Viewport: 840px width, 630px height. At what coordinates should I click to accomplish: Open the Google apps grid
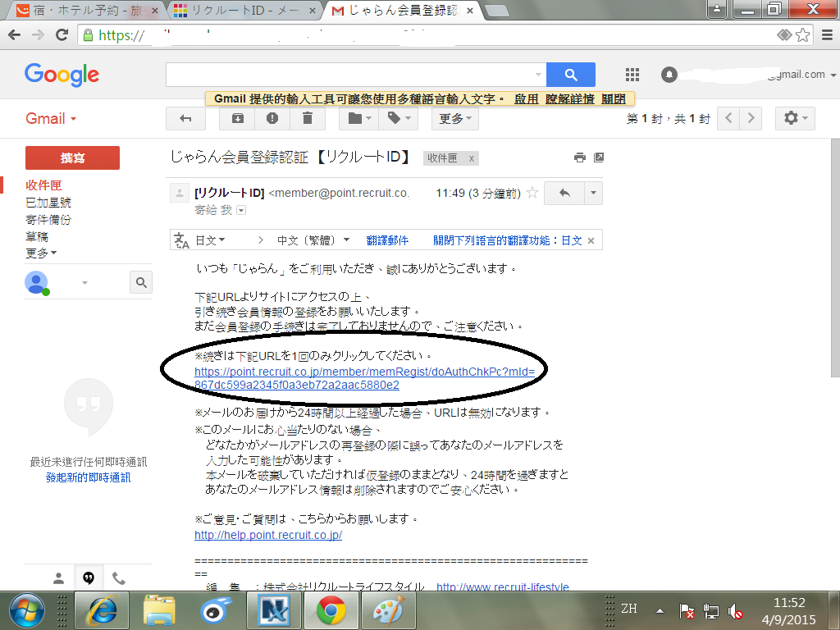click(632, 75)
